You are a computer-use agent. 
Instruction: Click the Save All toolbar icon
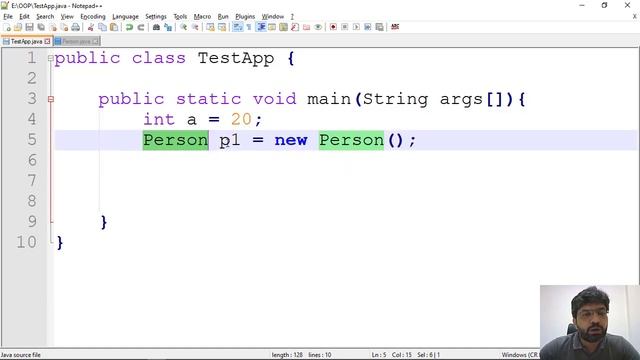[41, 27]
